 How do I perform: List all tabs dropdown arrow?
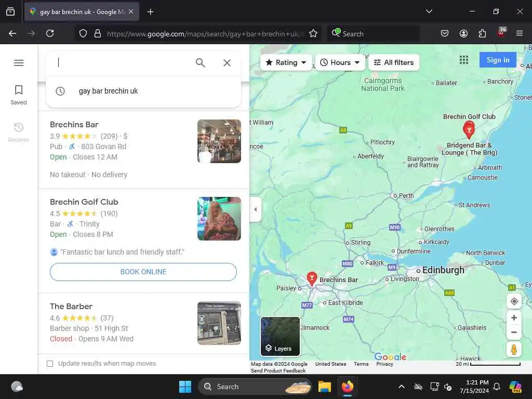[429, 11]
